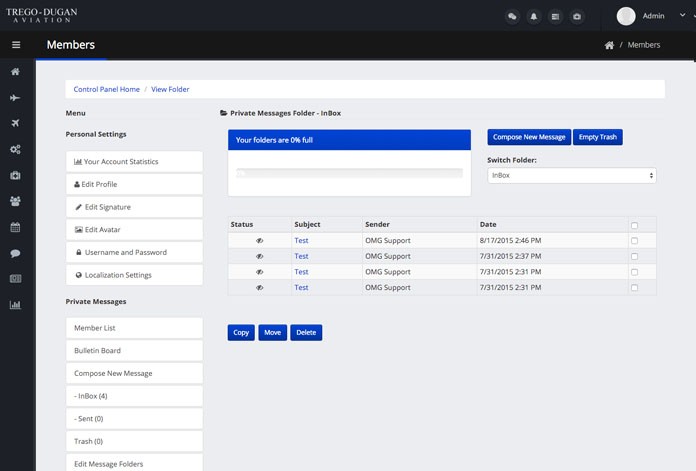This screenshot has width=696, height=471.
Task: Select checkbox for the 7/31/2015 2:37 PM message
Action: (x=634, y=256)
